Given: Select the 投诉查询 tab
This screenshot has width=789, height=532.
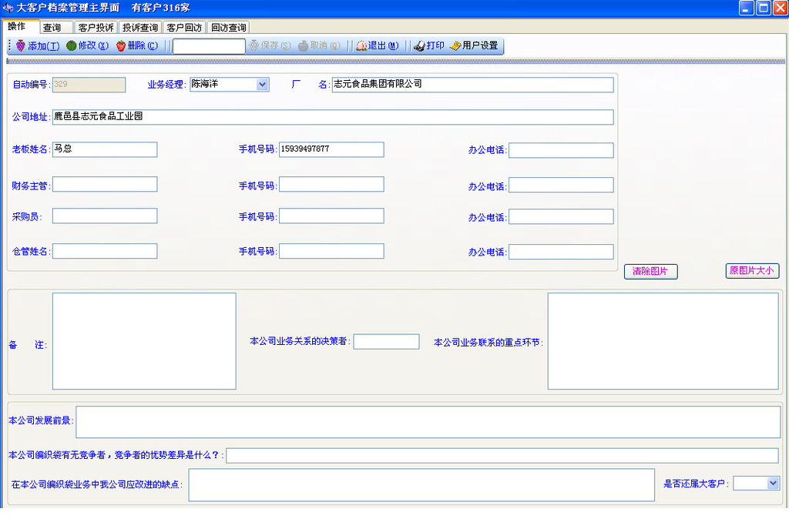Looking at the screenshot, I should tap(140, 28).
